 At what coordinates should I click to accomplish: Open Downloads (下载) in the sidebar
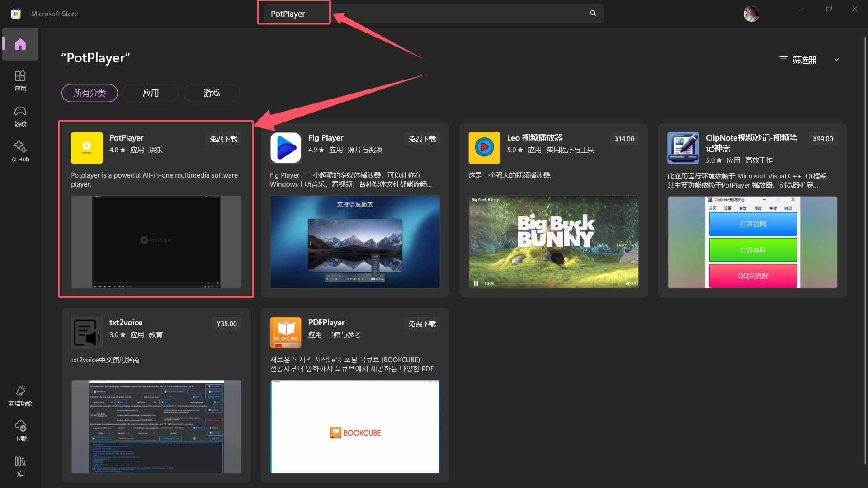pos(20,431)
